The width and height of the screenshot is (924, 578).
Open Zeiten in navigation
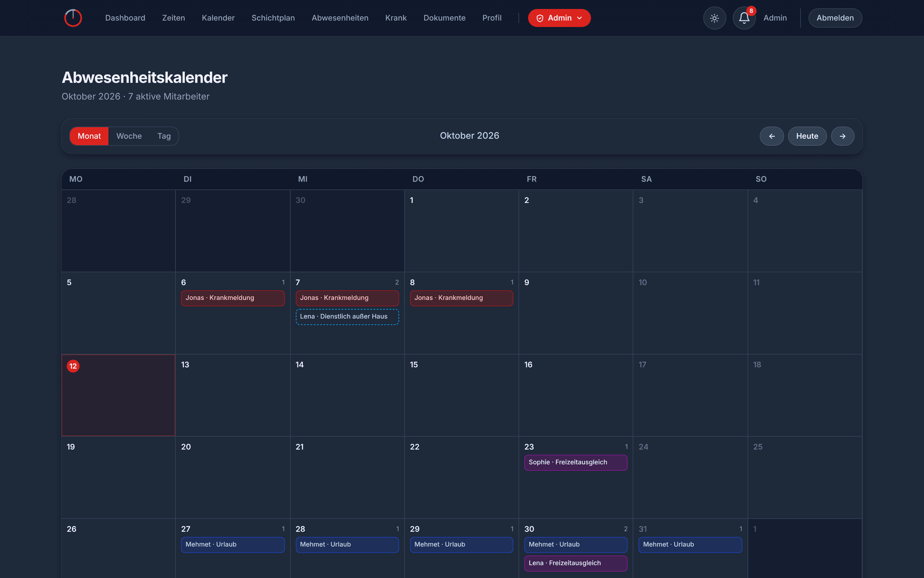point(173,18)
